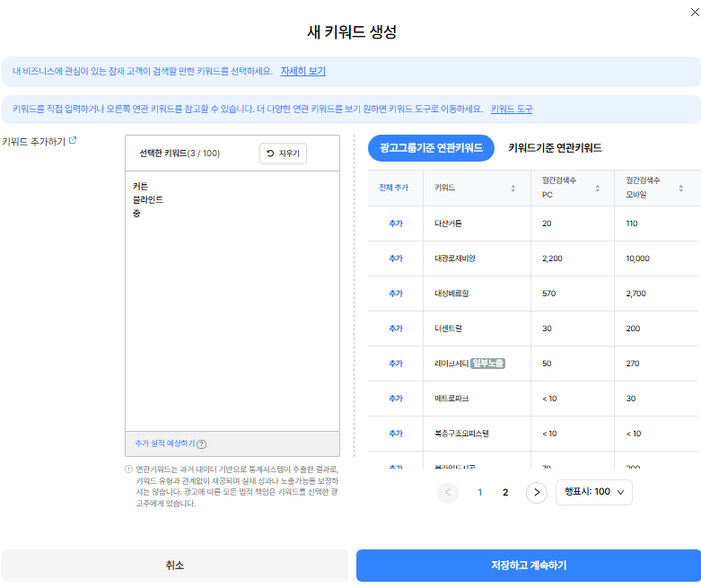Image resolution: width=701 pixels, height=588 pixels.
Task: Add the 대광로제비앙 keyword
Action: coord(396,259)
